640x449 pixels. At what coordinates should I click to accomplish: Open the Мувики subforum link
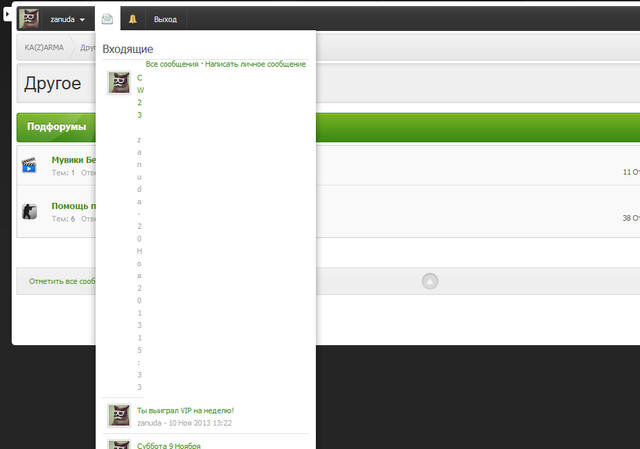(73, 159)
